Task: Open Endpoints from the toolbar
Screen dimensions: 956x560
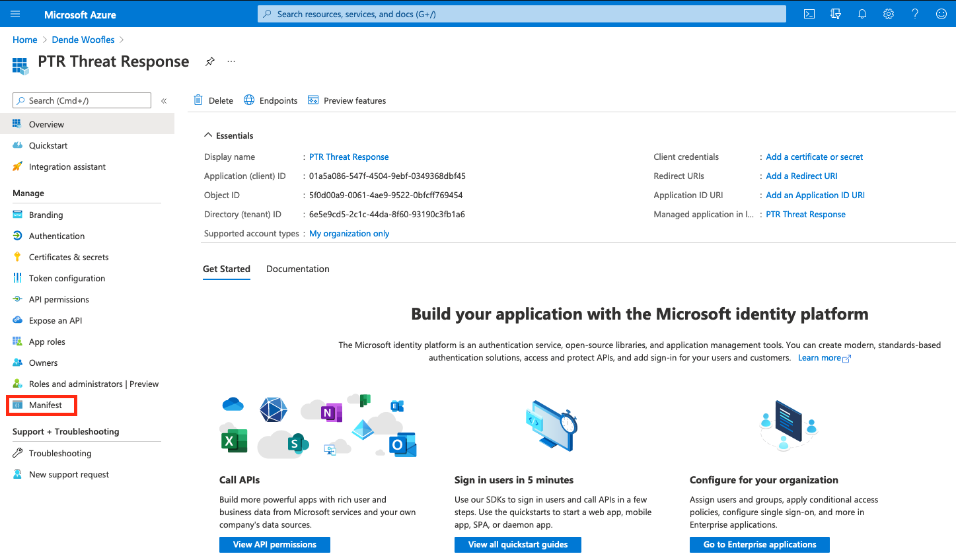Action: [271, 100]
